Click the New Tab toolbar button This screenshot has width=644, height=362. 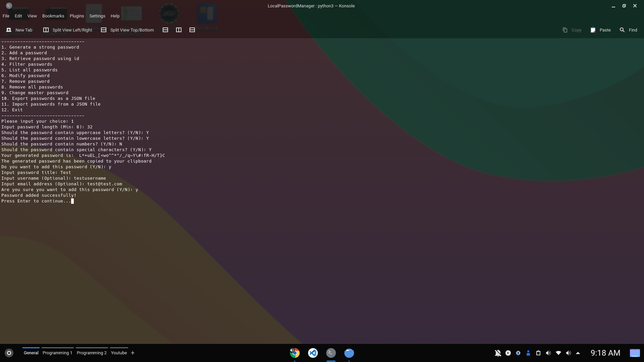pyautogui.click(x=19, y=30)
